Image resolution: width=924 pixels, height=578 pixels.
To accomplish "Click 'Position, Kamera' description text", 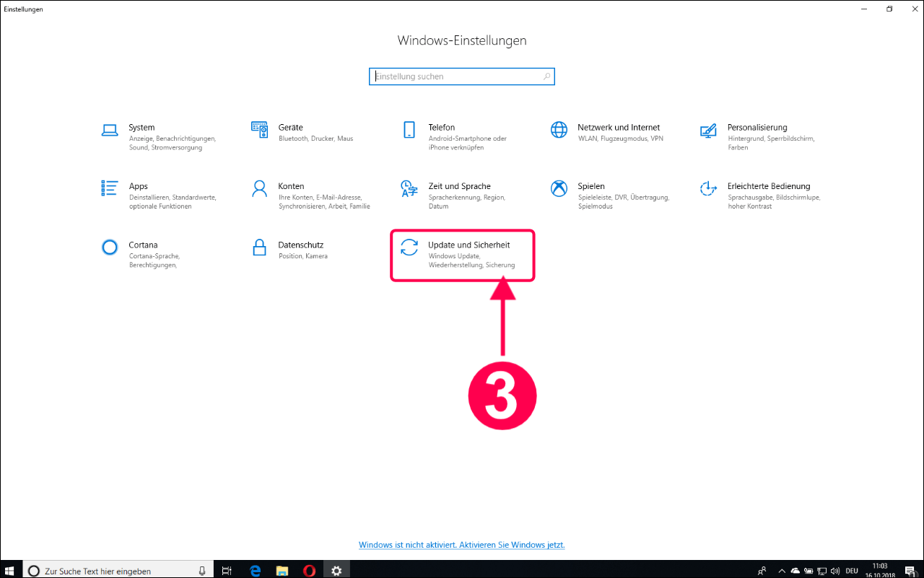I will [302, 256].
